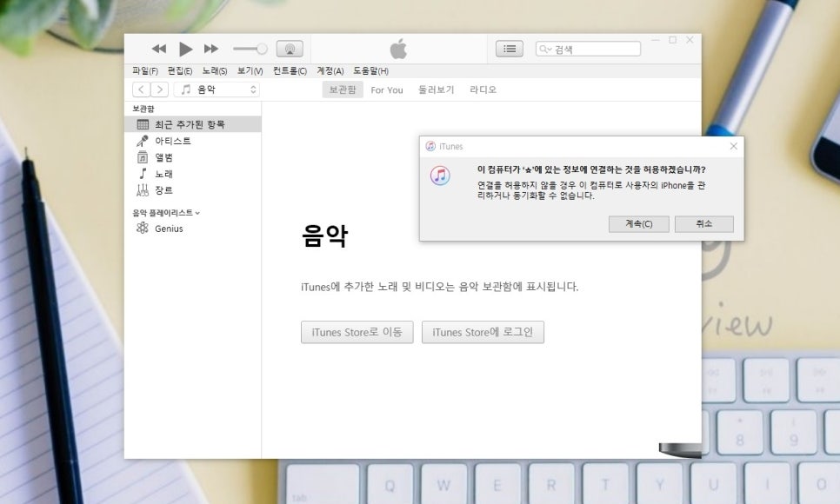This screenshot has height=504, width=840.
Task: Go back with the left arrow button
Action: (141, 90)
